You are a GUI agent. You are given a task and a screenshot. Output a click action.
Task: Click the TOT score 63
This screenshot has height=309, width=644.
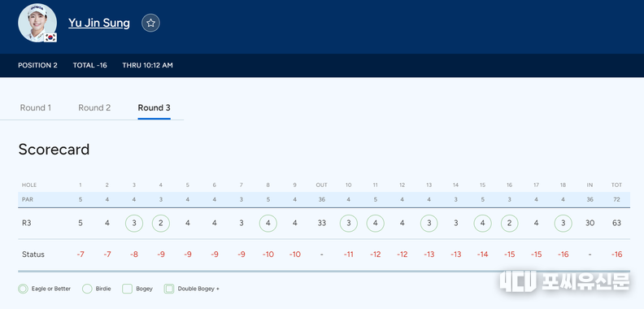click(616, 223)
